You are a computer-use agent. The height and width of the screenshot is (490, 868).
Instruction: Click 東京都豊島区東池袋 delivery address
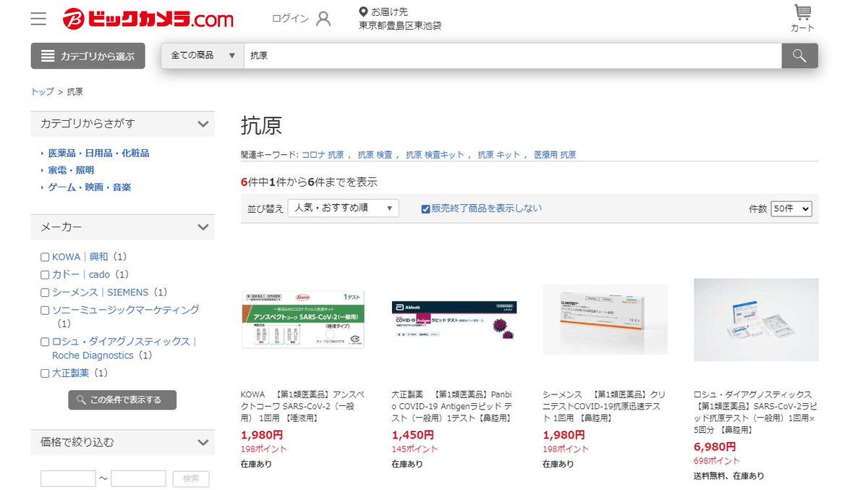400,26
